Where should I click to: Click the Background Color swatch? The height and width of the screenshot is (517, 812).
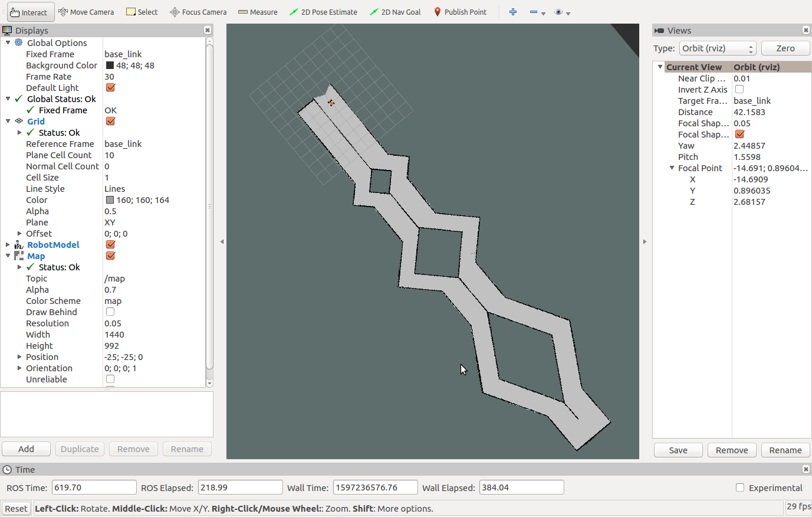click(x=110, y=65)
